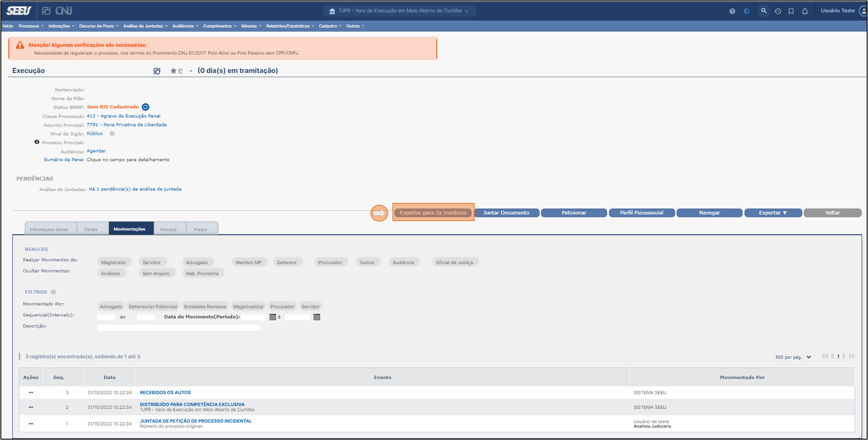Open calendar icon for movement end date

click(x=317, y=317)
